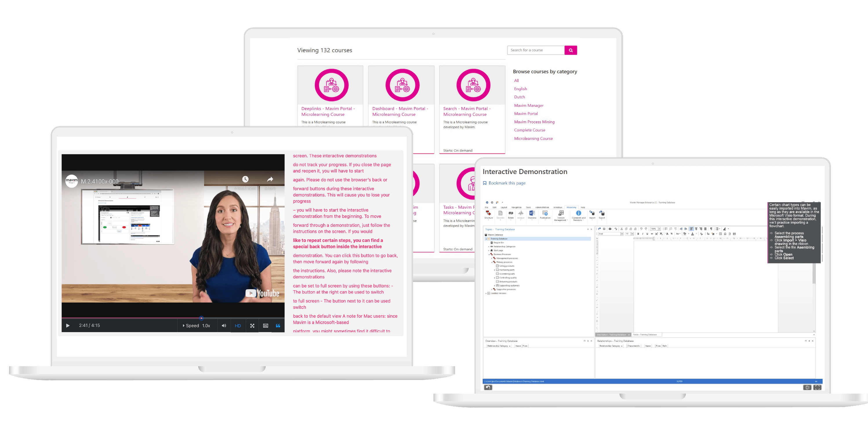The image size is (868, 429).
Task: Click Bookmark this page link
Action: pyautogui.click(x=507, y=183)
